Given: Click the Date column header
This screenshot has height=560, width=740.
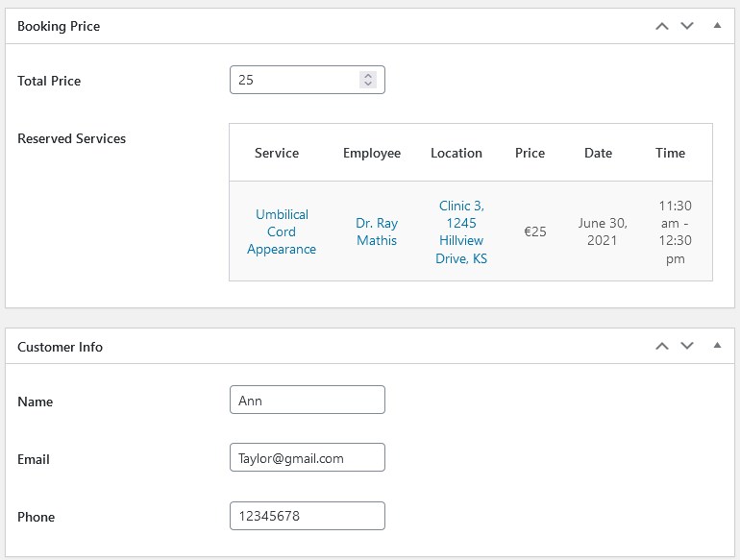Looking at the screenshot, I should [599, 153].
